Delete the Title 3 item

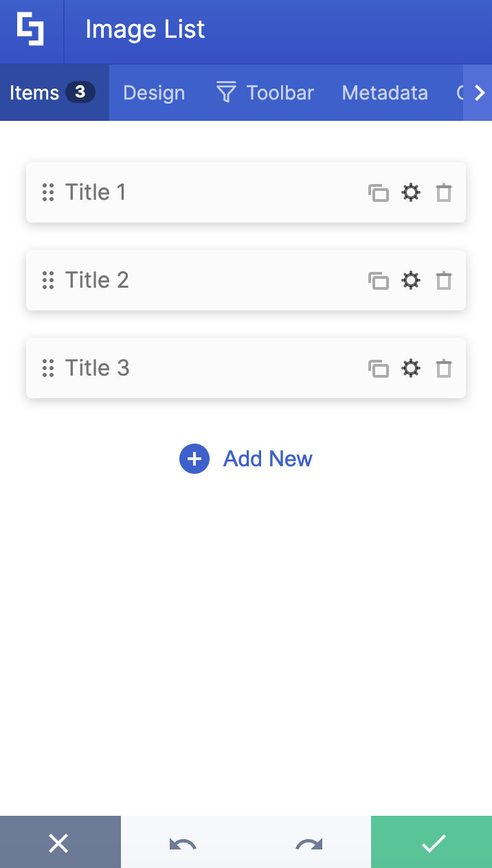point(443,368)
